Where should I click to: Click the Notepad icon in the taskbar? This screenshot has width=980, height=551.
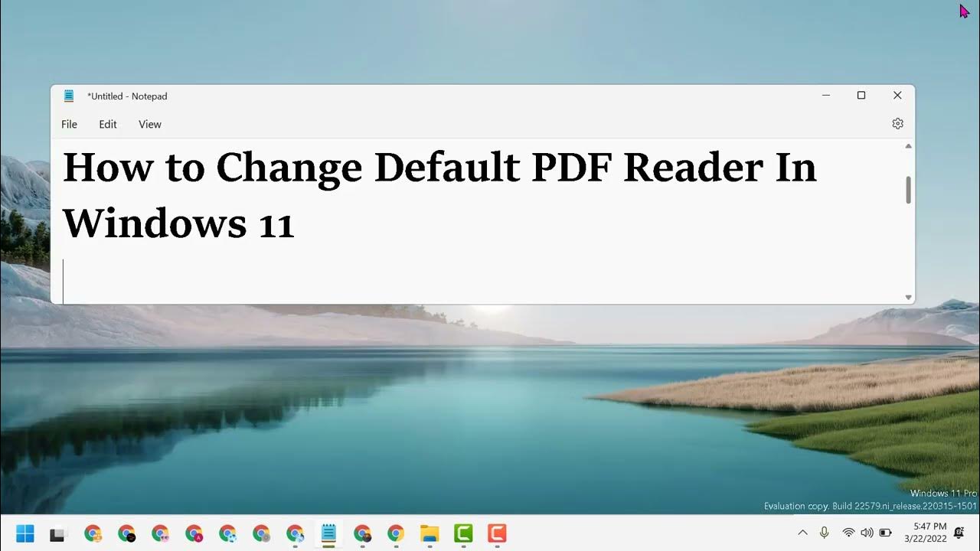(x=328, y=533)
